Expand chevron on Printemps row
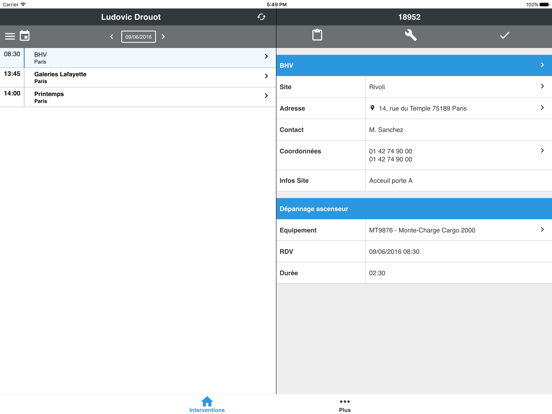Viewport: 552px width, 414px height. pyautogui.click(x=266, y=96)
